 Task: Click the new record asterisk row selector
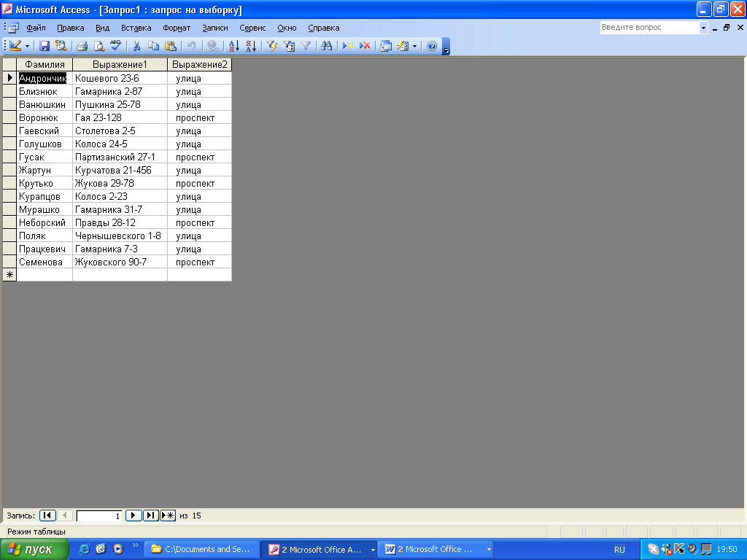[x=9, y=275]
